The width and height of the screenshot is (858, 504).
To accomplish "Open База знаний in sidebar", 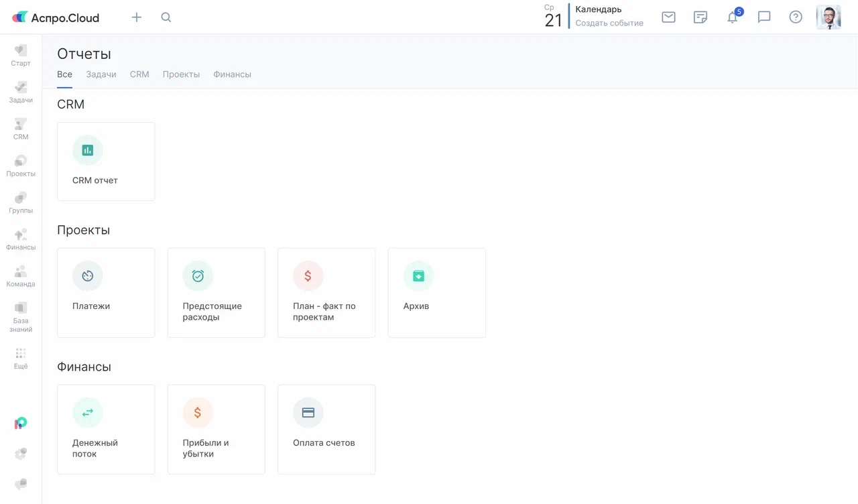I will point(21,317).
